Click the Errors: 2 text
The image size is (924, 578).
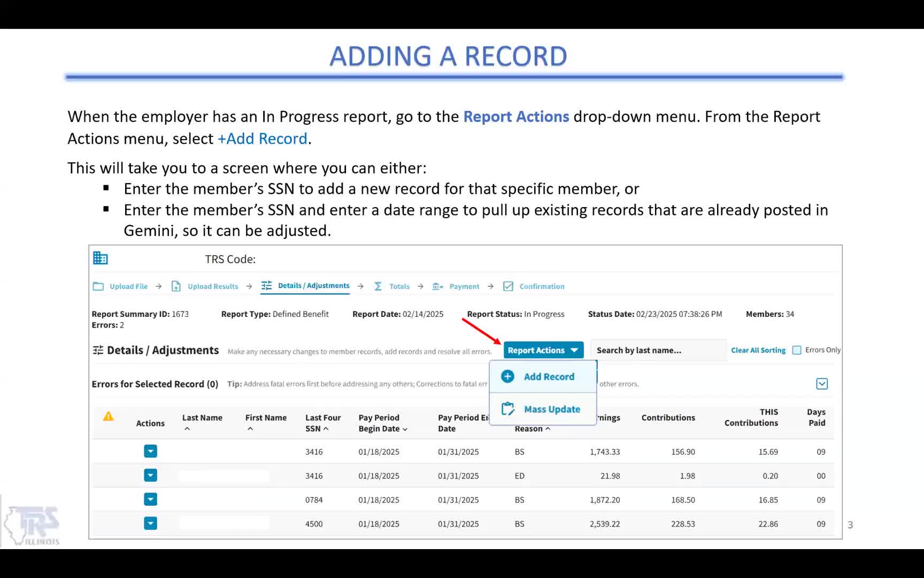coord(107,325)
